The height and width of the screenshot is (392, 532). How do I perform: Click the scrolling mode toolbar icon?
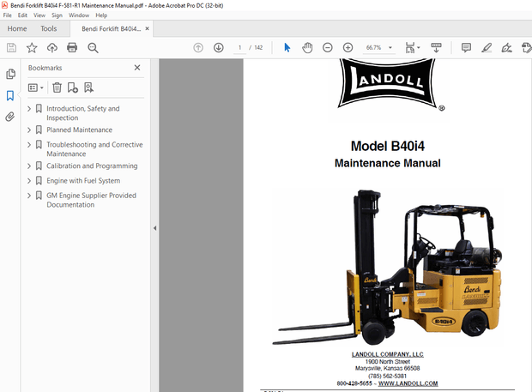coord(436,48)
